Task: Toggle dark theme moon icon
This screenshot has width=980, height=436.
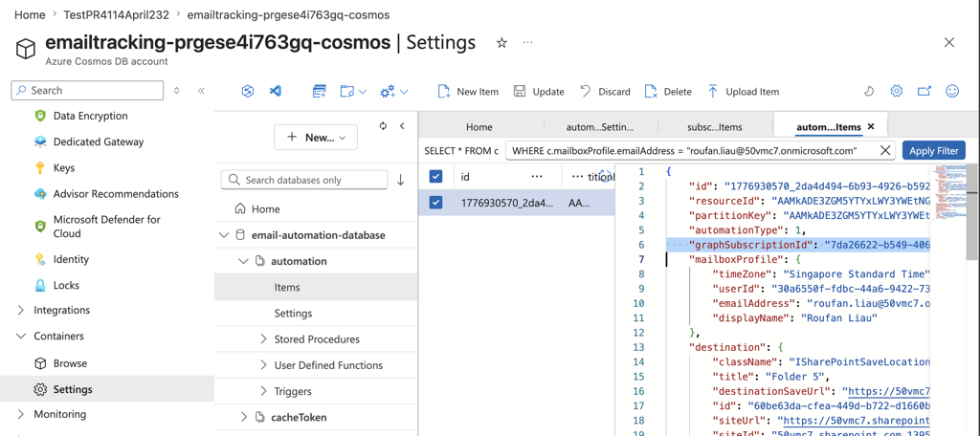Action: [869, 91]
